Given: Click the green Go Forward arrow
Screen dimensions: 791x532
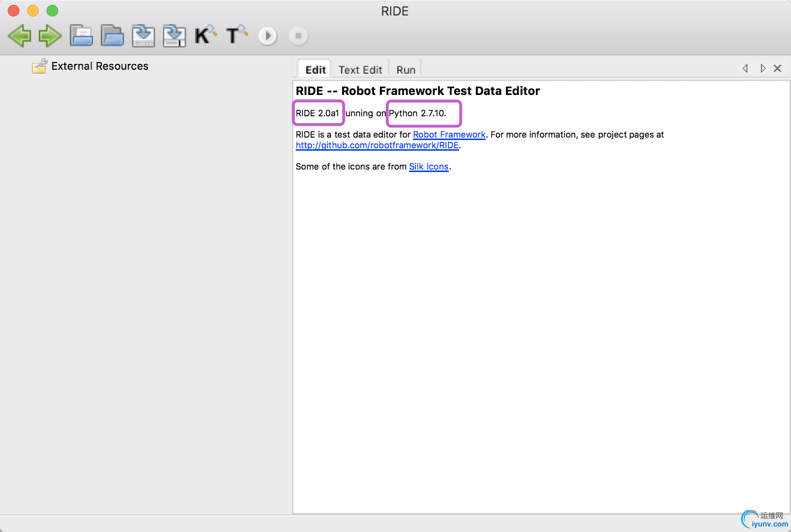Looking at the screenshot, I should pyautogui.click(x=50, y=36).
